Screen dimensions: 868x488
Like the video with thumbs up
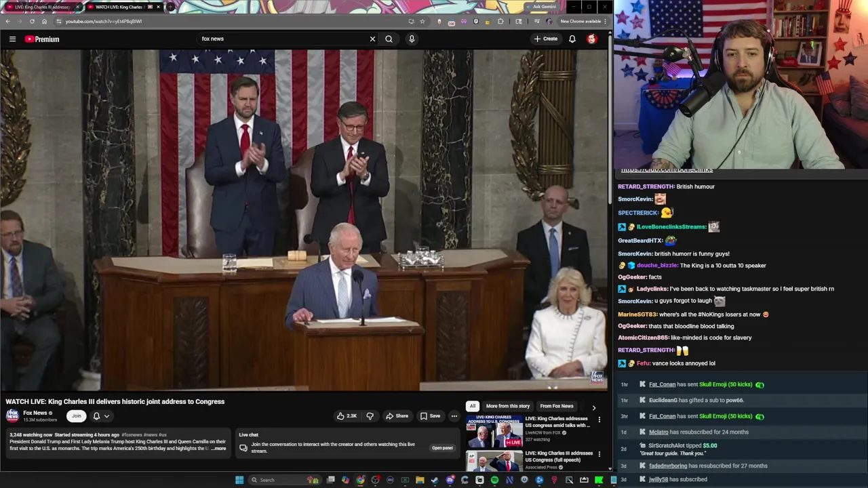[347, 416]
